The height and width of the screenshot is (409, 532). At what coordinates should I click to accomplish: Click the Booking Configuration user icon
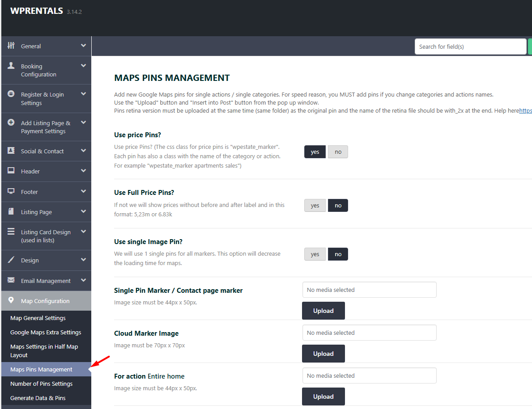click(11, 66)
